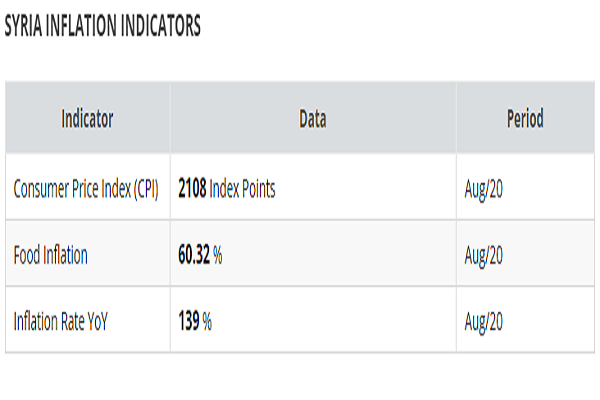This screenshot has width=600, height=400.
Task: Select the Period column header
Action: (x=525, y=119)
